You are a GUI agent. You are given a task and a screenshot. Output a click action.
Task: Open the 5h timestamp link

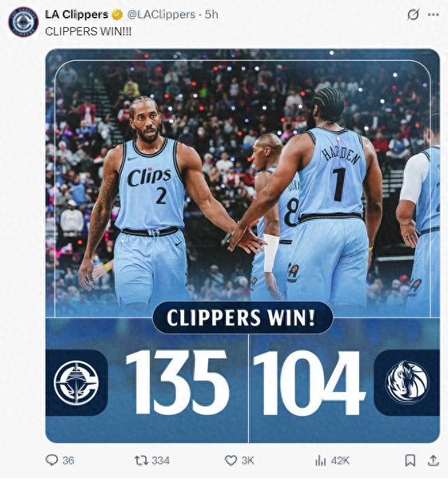click(212, 14)
